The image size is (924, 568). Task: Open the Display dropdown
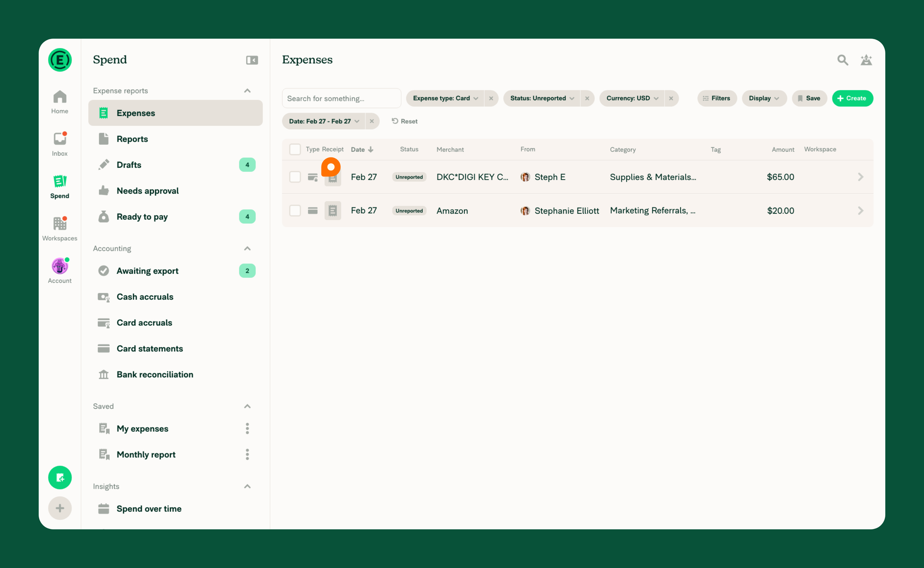(x=764, y=98)
